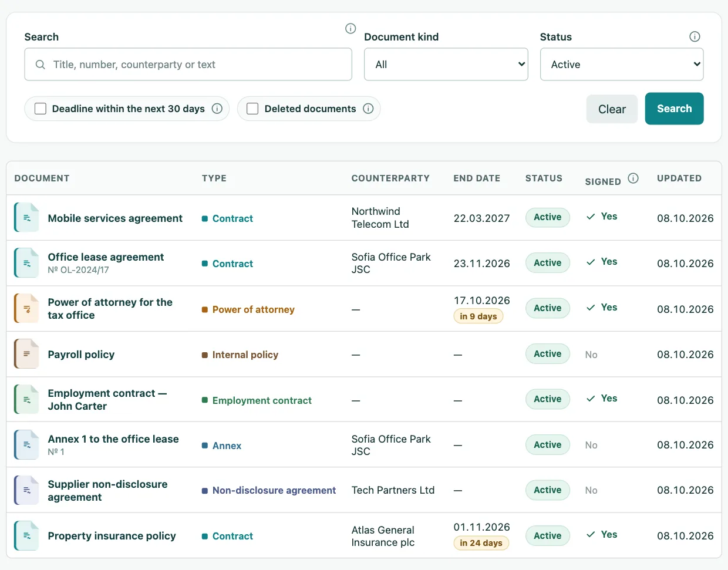728x570 pixels.
Task: Click the Supplier non-disclosure agreement document icon
Action: click(26, 490)
